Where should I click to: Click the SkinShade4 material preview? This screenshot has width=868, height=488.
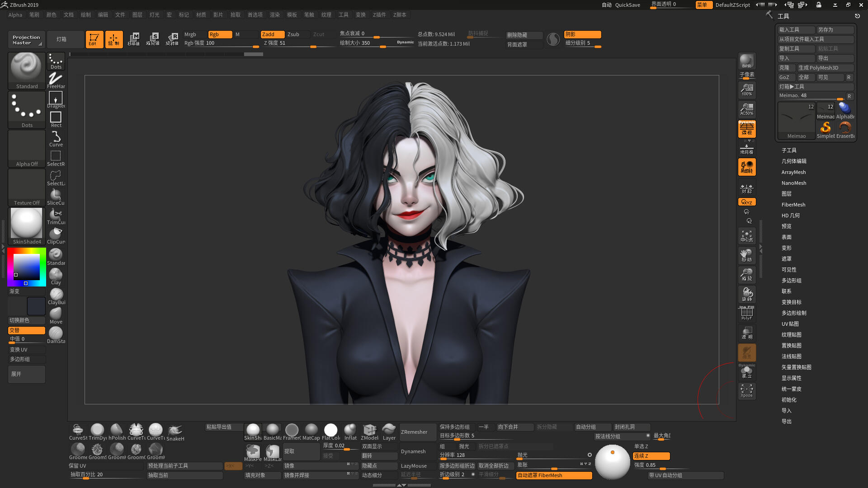point(27,226)
